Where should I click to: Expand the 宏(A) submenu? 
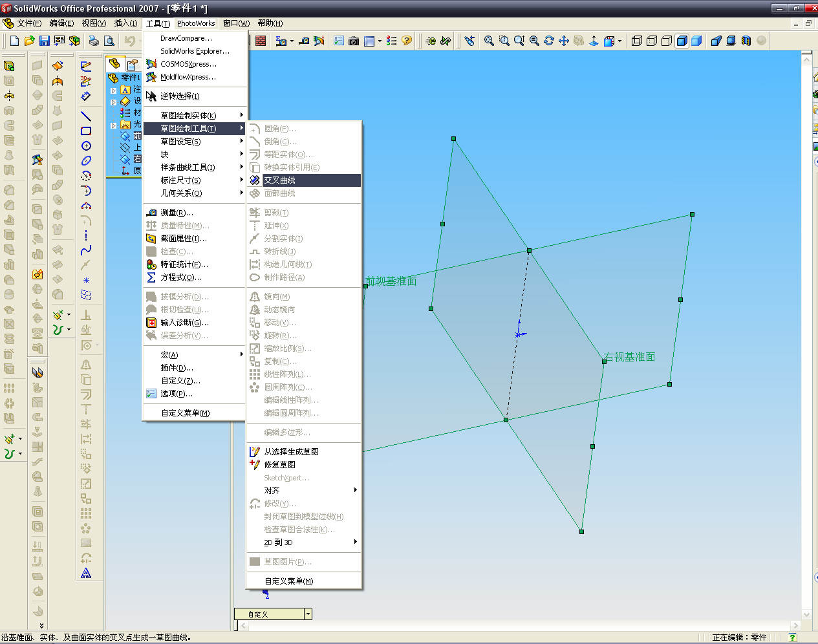(195, 354)
